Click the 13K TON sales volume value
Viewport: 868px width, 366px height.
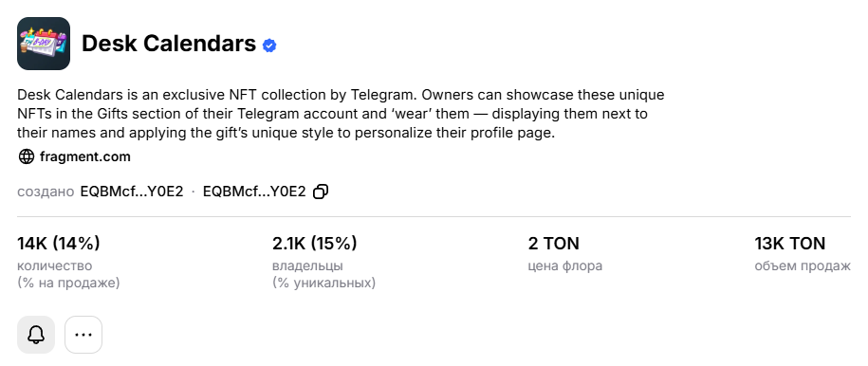tap(790, 243)
